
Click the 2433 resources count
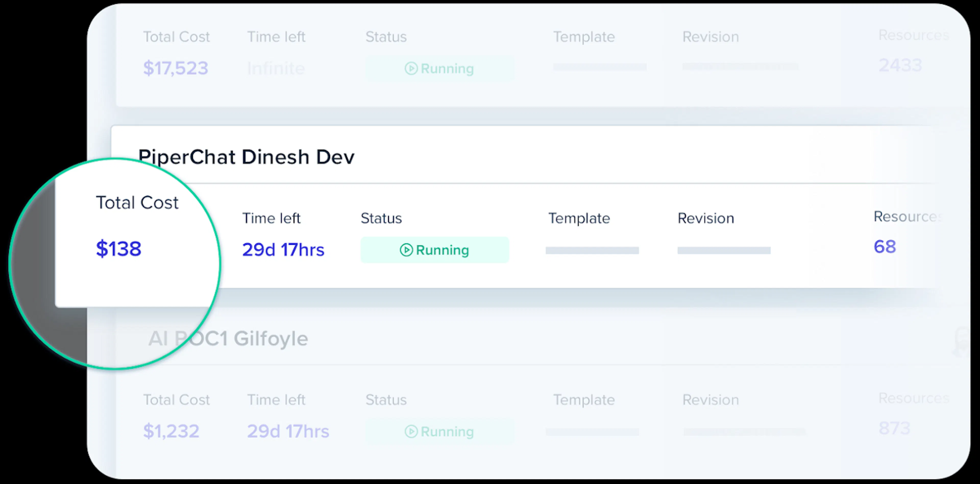click(900, 65)
